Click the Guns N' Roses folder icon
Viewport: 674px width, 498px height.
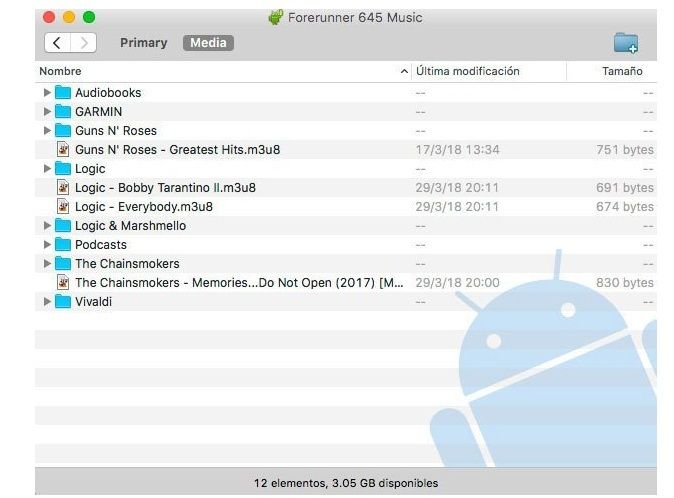tap(63, 130)
